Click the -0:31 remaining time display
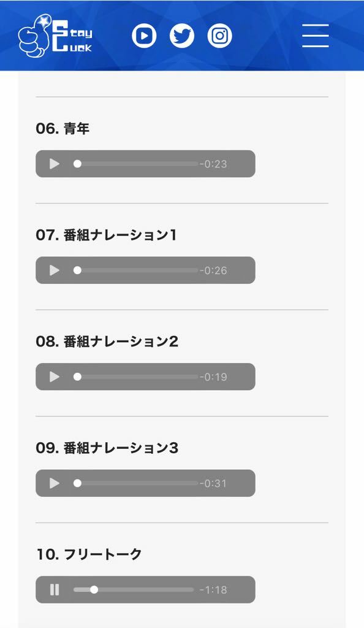Screen dimensions: 364x628 213,483
